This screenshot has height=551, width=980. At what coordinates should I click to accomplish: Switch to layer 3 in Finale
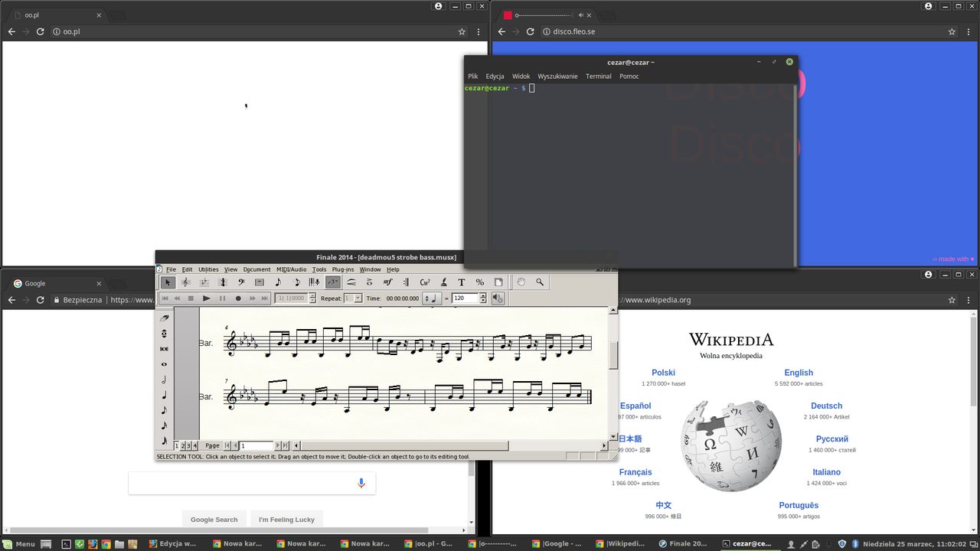point(188,445)
